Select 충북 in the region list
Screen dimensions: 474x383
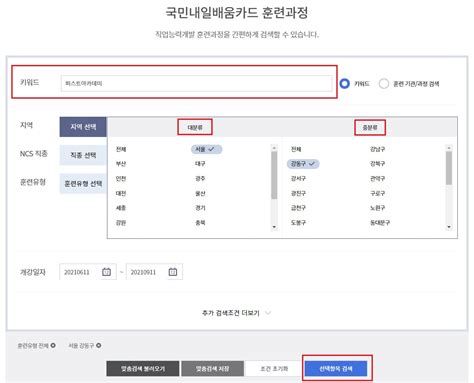[200, 222]
